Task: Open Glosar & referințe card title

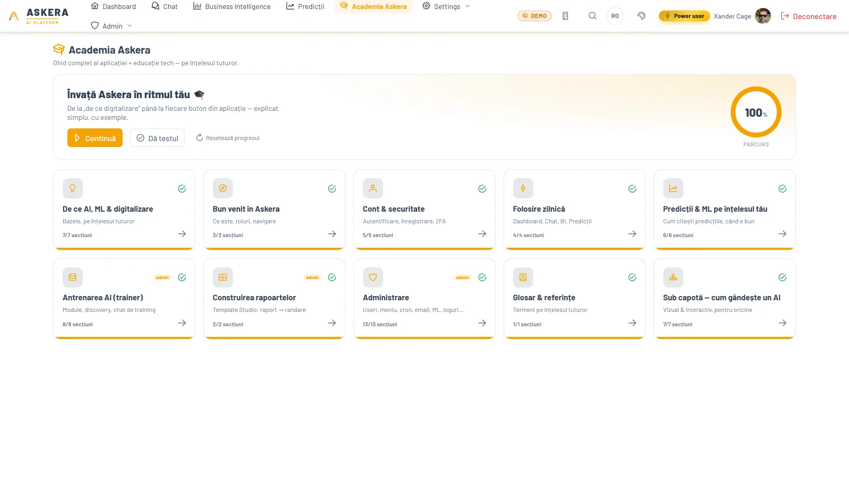Action: pos(544,298)
